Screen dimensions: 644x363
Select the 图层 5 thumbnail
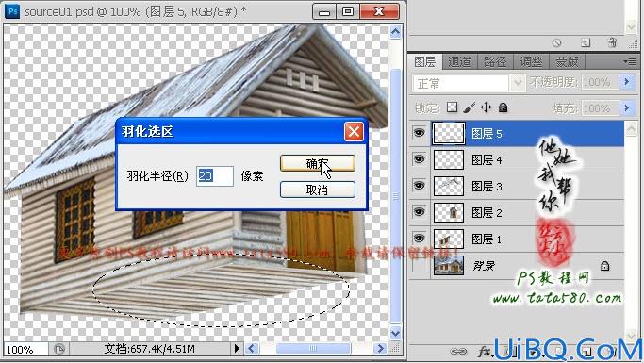tap(449, 134)
